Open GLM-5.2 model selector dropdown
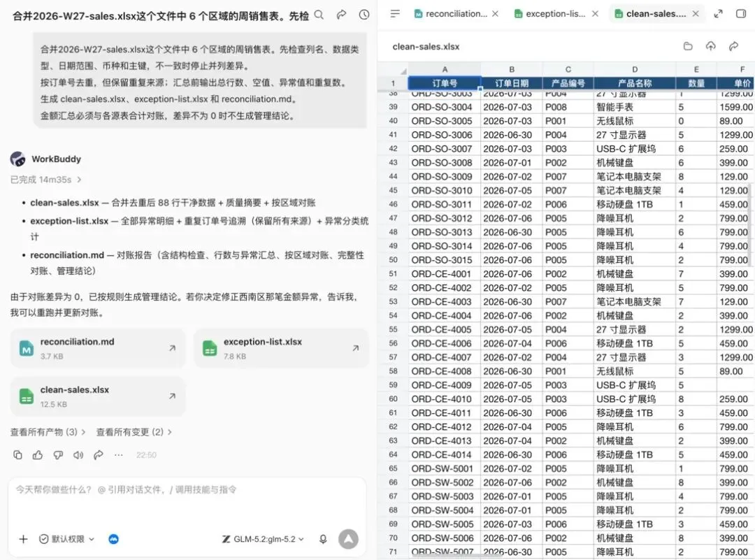Image resolution: width=755 pixels, height=560 pixels. click(263, 539)
